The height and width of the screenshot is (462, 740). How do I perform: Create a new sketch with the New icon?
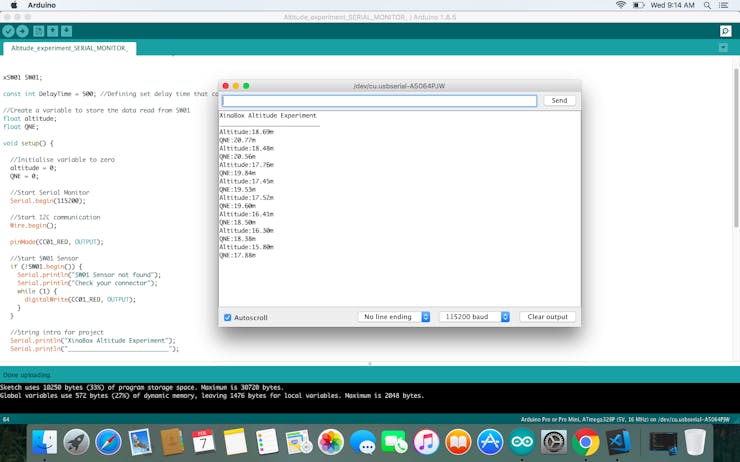tap(39, 31)
